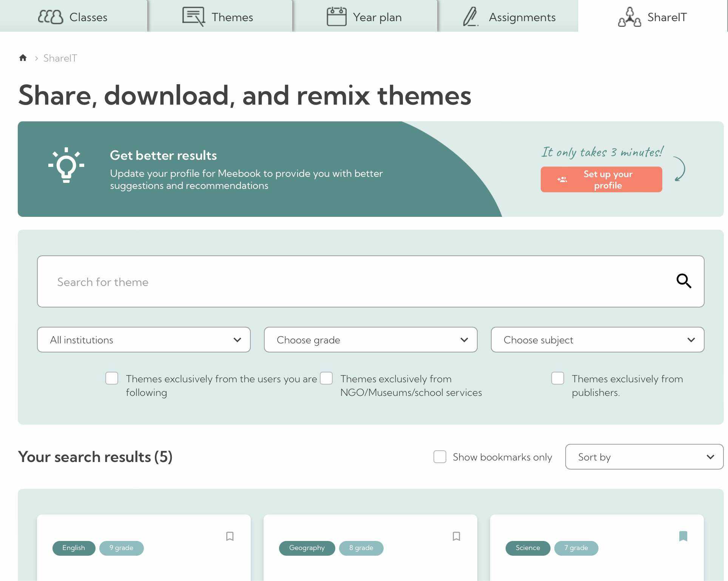Open the Choose subject dropdown
Viewport: 728px width, 581px height.
click(x=597, y=340)
